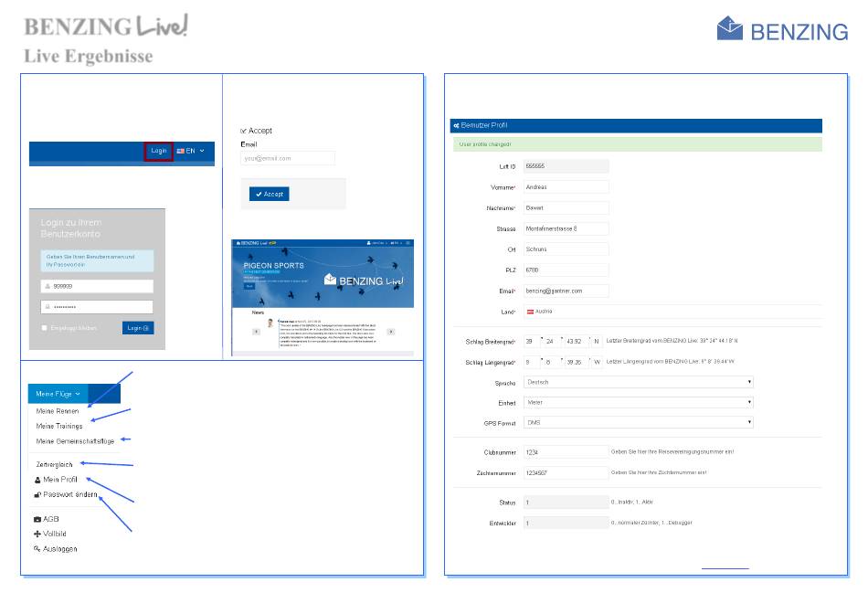Open the Sprache dropdown showing Deutsch
Viewport: 868px width, 614px height.
point(639,383)
